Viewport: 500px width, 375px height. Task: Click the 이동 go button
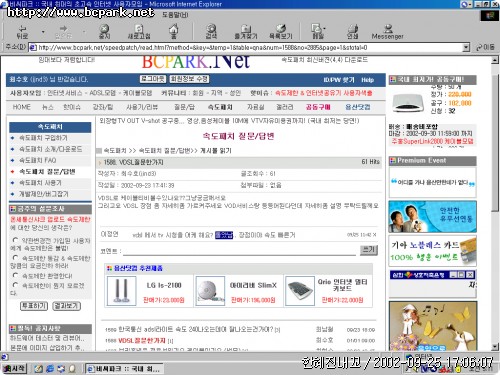(485, 48)
